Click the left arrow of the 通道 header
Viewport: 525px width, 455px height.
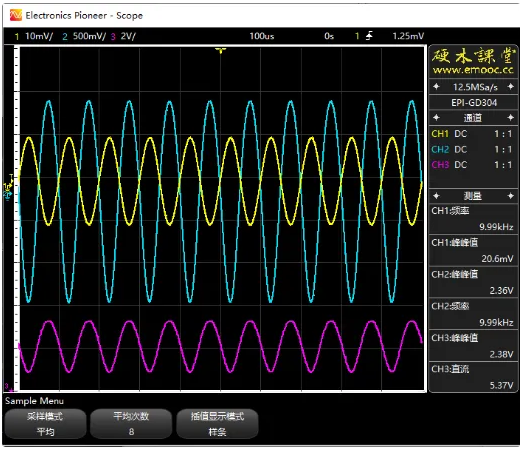(436, 118)
